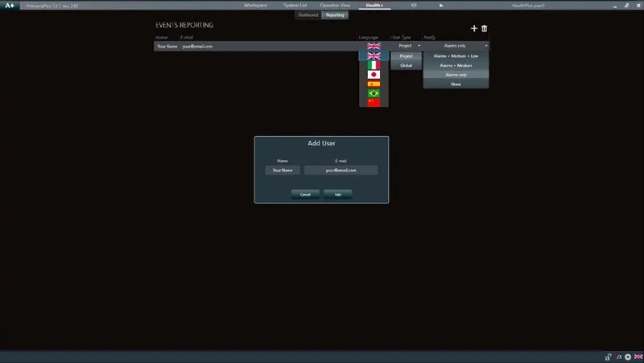Image resolution: width=644 pixels, height=363 pixels.
Task: Choose the Spanish flag language
Action: pos(374,84)
